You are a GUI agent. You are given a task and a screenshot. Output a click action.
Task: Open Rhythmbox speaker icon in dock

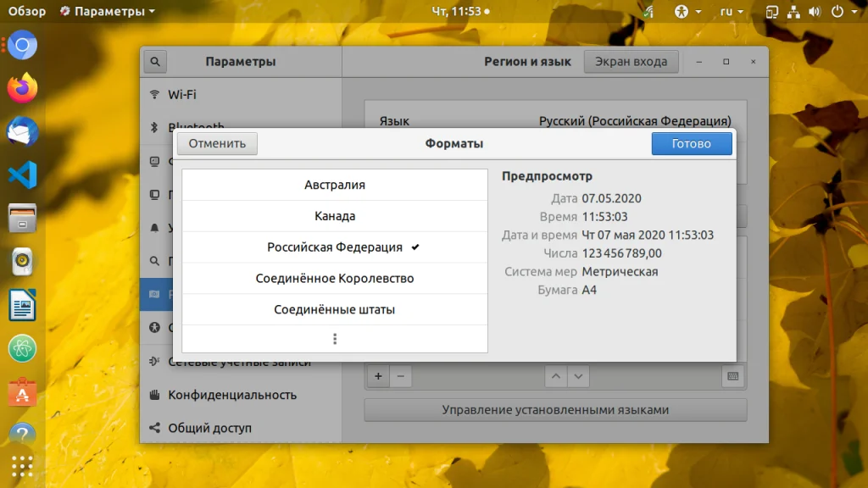22,262
